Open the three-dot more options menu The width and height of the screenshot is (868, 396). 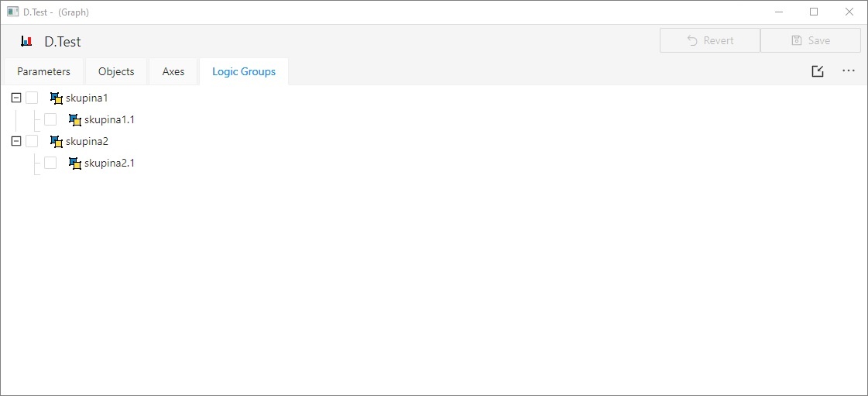(849, 71)
